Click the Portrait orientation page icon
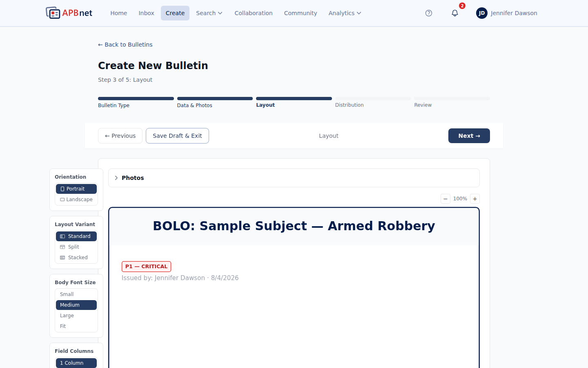The image size is (588, 368). (x=62, y=189)
